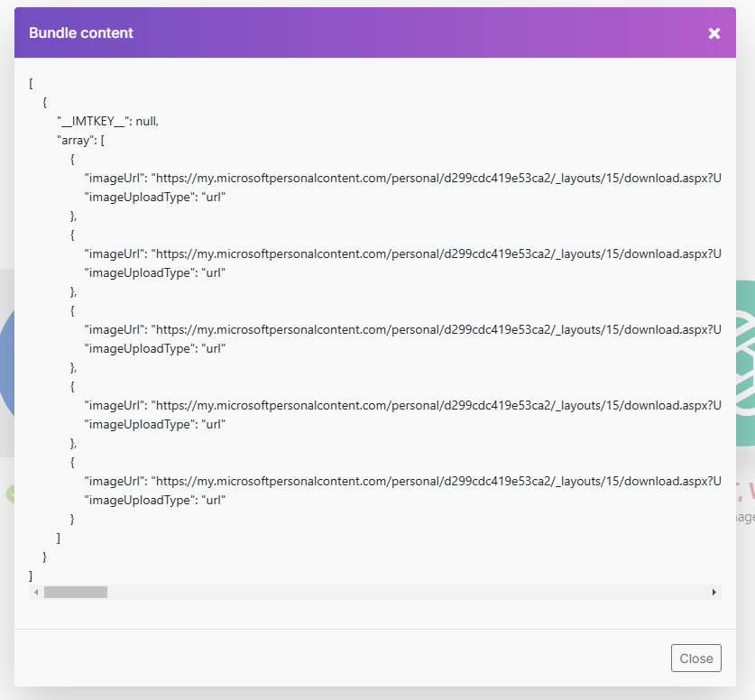
Task: Click the scrollbar left arrow
Action: pyautogui.click(x=36, y=593)
